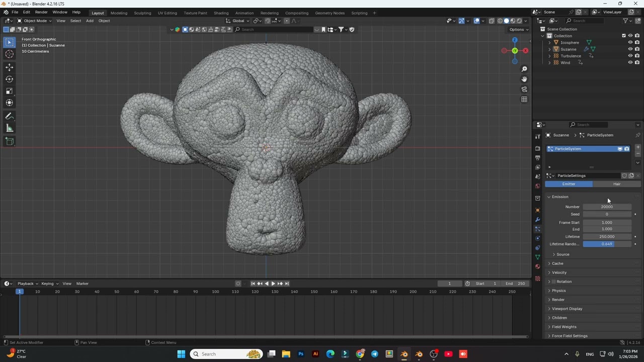Add a new particle system slot
The height and width of the screenshot is (362, 644).
[x=638, y=147]
